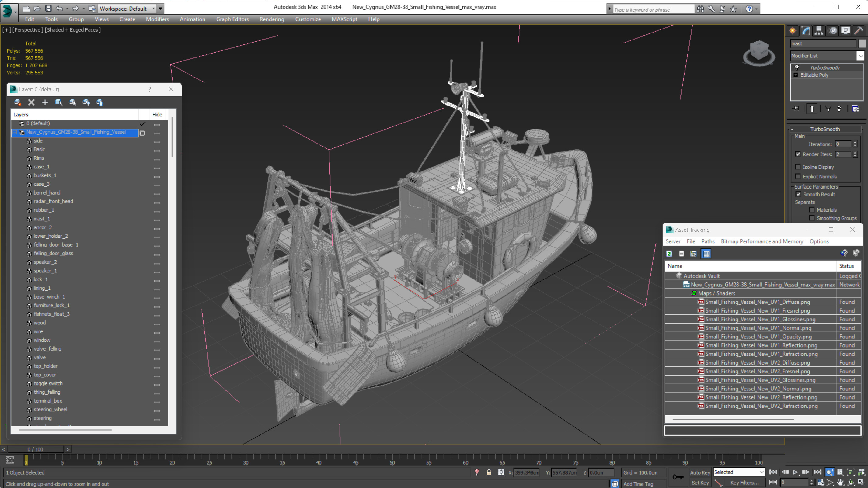Collapse New_Cygnus_GM28-38_Small_Fishing_Vessel layer tree

[x=15, y=132]
